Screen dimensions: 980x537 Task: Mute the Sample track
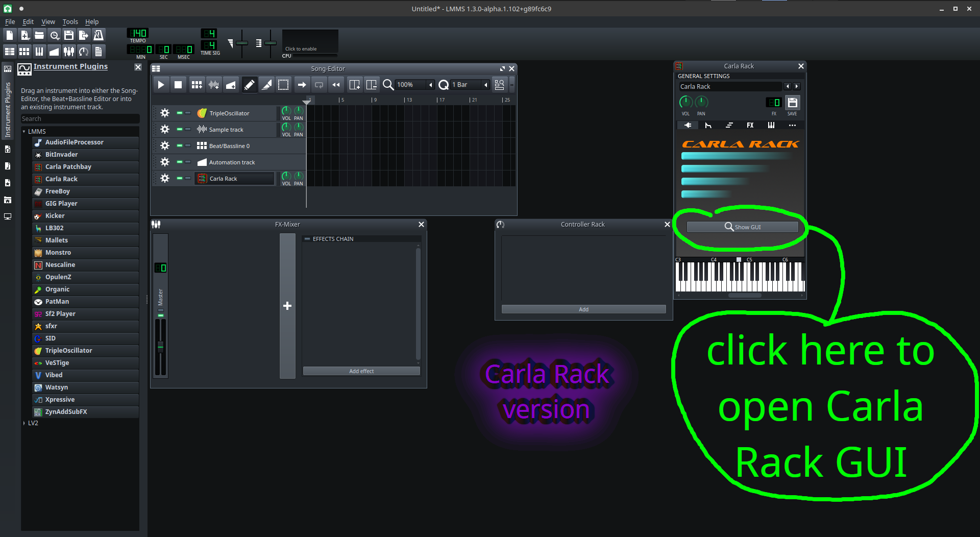click(x=180, y=129)
